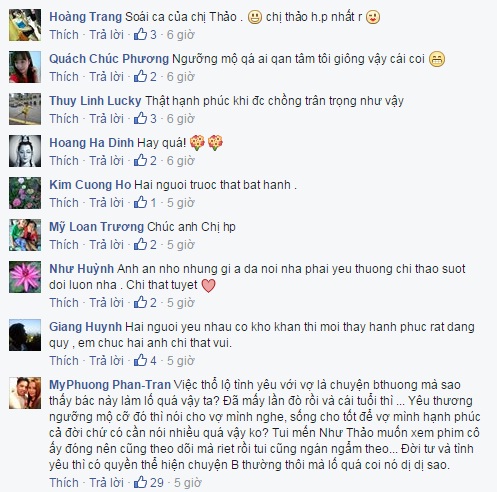Open Quách Chúc Phương's profile name link
The image size is (497, 492).
(x=109, y=59)
